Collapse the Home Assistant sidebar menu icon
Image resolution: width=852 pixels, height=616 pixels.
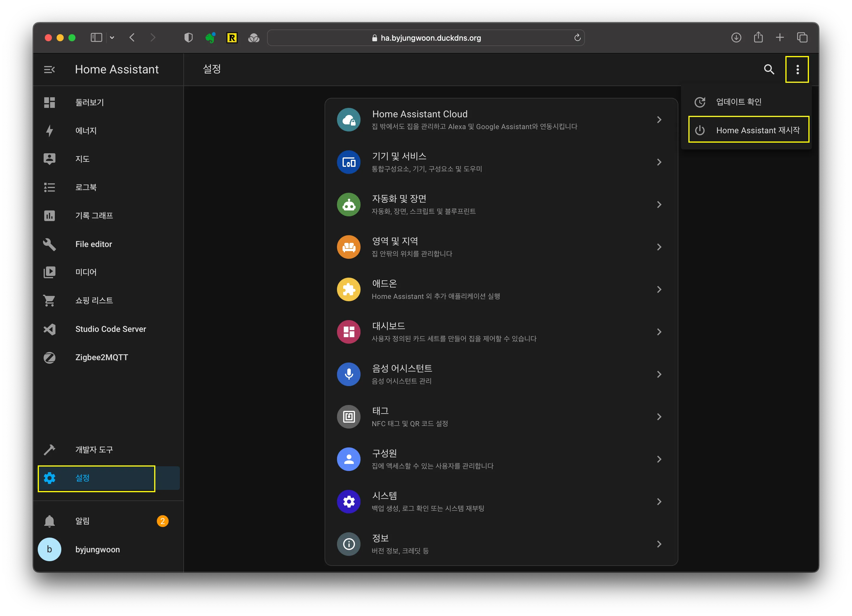pos(49,70)
